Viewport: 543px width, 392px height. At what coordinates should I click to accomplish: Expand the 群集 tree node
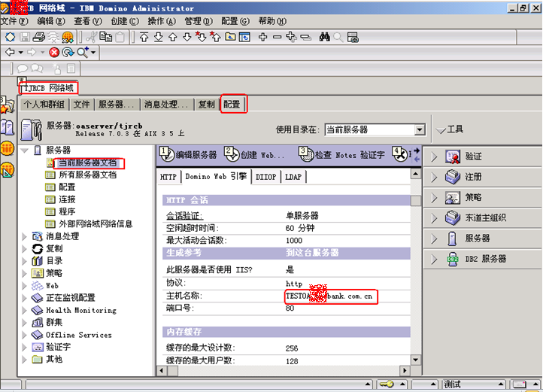[x=24, y=322]
